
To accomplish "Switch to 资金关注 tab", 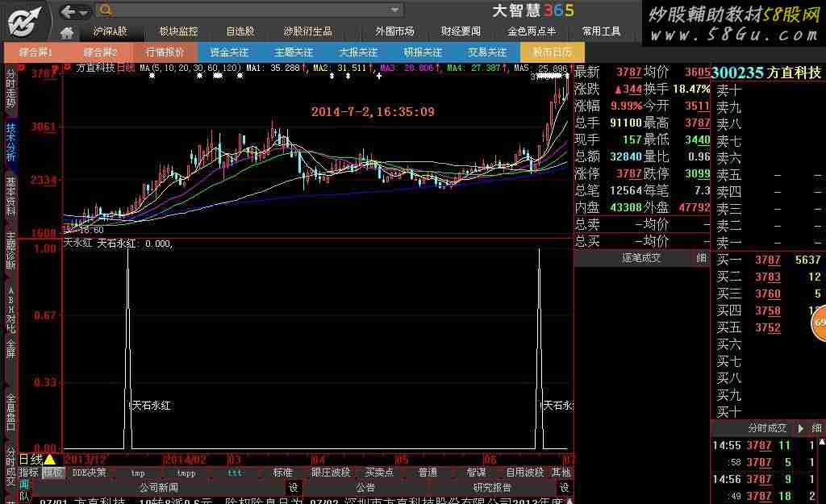I will [229, 52].
